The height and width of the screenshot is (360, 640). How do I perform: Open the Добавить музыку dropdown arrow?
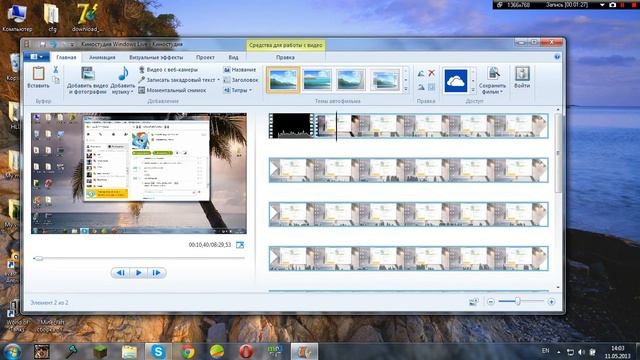tap(132, 92)
